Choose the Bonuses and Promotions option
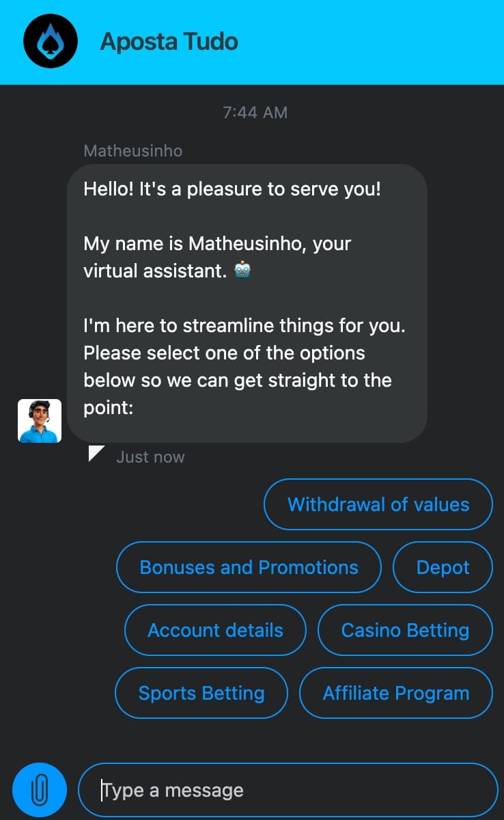The height and width of the screenshot is (820, 504). [249, 567]
